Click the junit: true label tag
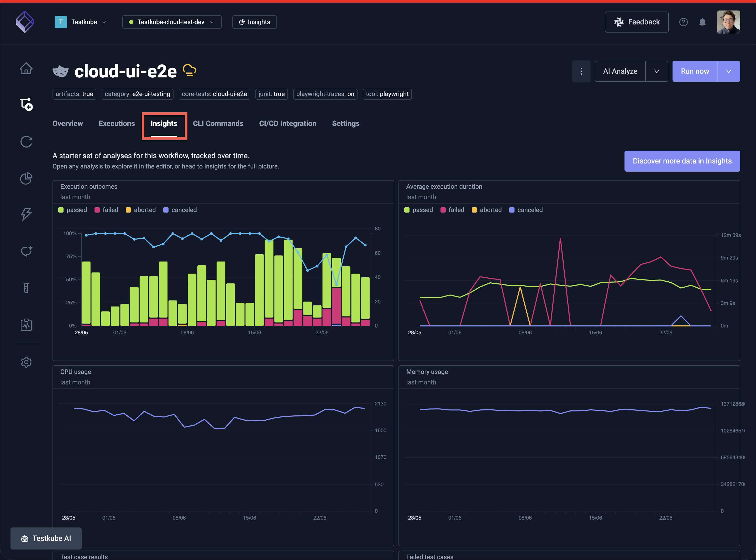The image size is (756, 560). point(271,94)
